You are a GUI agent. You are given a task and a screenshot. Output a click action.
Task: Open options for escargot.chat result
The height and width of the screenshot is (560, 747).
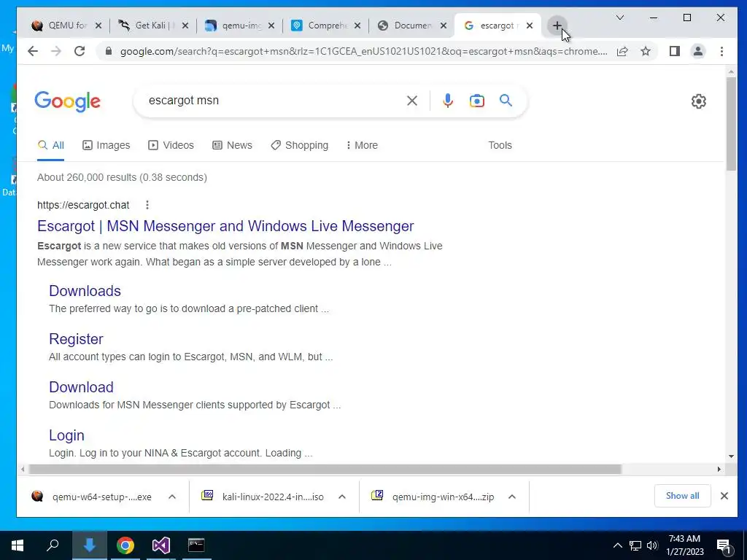pyautogui.click(x=147, y=205)
